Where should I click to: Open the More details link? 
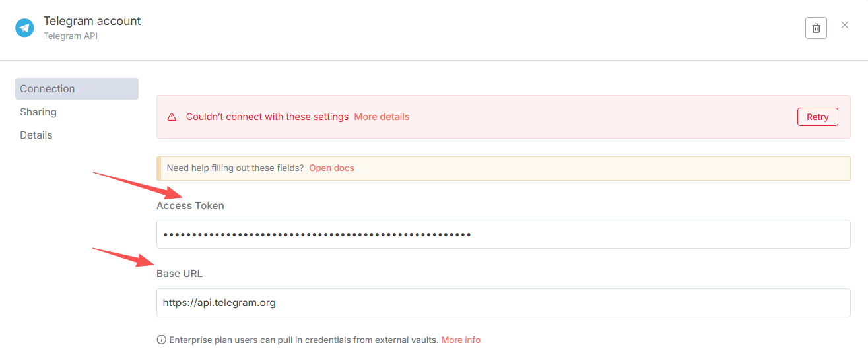coord(382,117)
